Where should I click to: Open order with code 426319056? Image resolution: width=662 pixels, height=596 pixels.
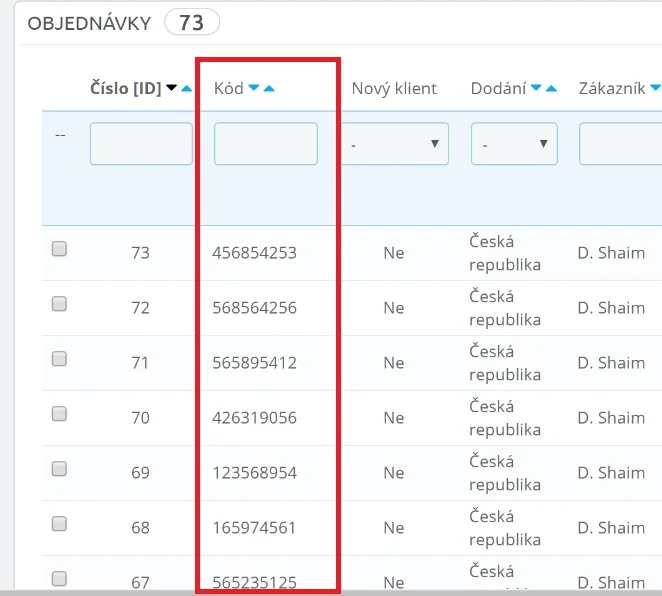point(254,418)
